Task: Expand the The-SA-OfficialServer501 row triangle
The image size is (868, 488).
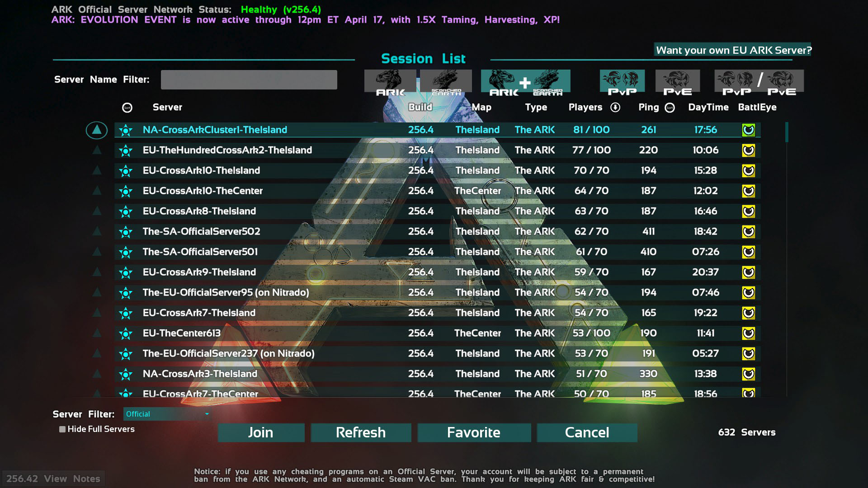Action: (97, 252)
